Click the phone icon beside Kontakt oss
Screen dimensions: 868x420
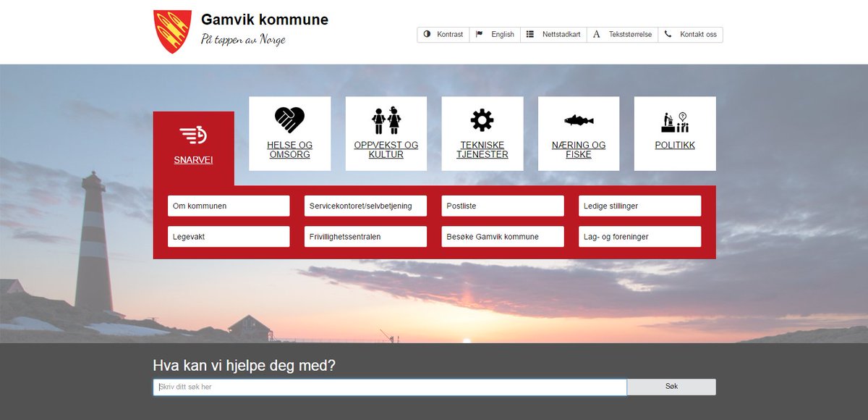point(668,34)
